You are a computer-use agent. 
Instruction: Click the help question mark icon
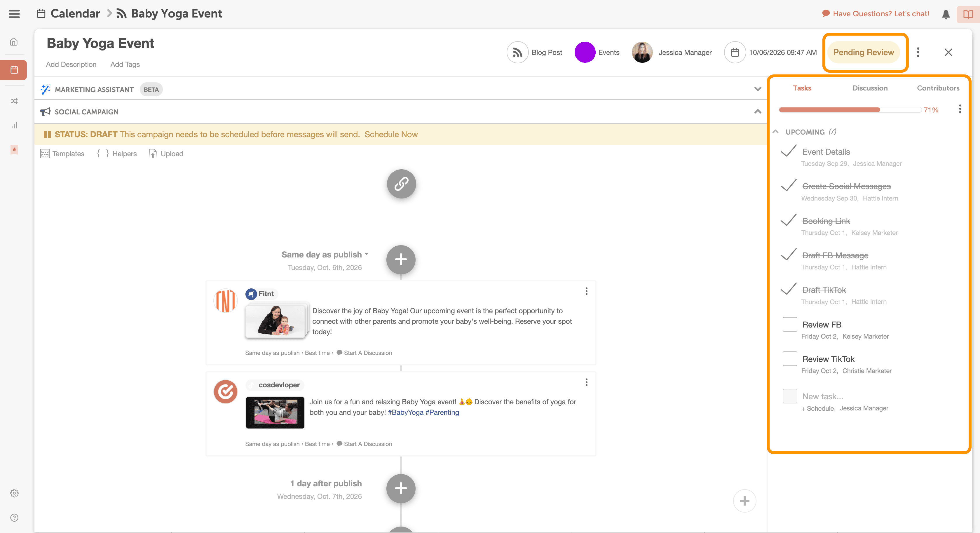coord(14,518)
